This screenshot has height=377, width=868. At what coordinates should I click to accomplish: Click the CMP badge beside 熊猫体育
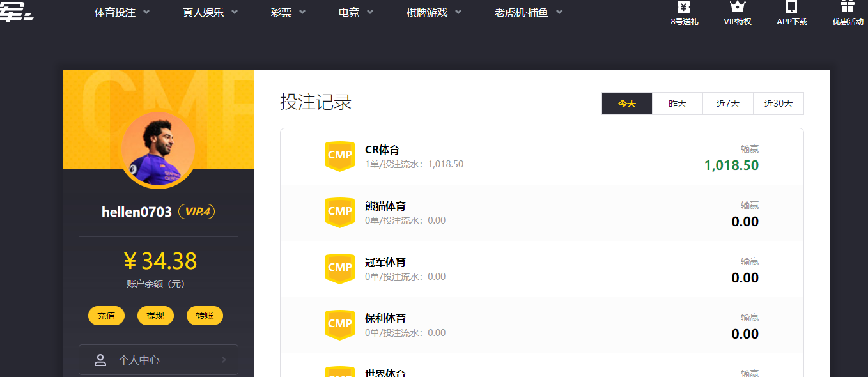click(340, 212)
